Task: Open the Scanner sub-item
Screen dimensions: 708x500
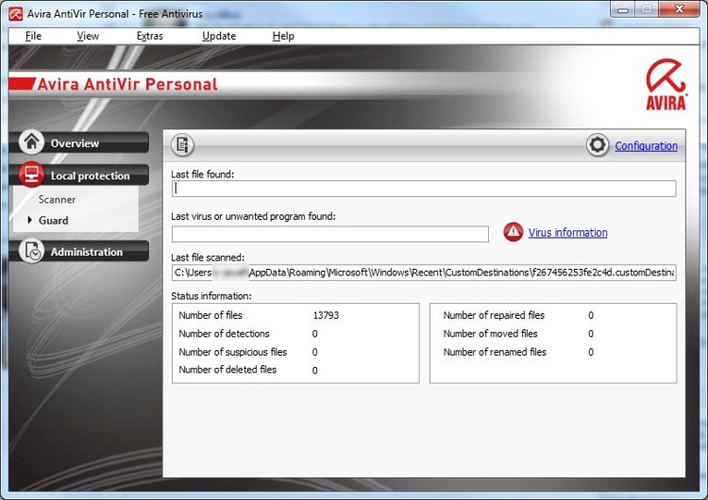Action: coord(57,199)
